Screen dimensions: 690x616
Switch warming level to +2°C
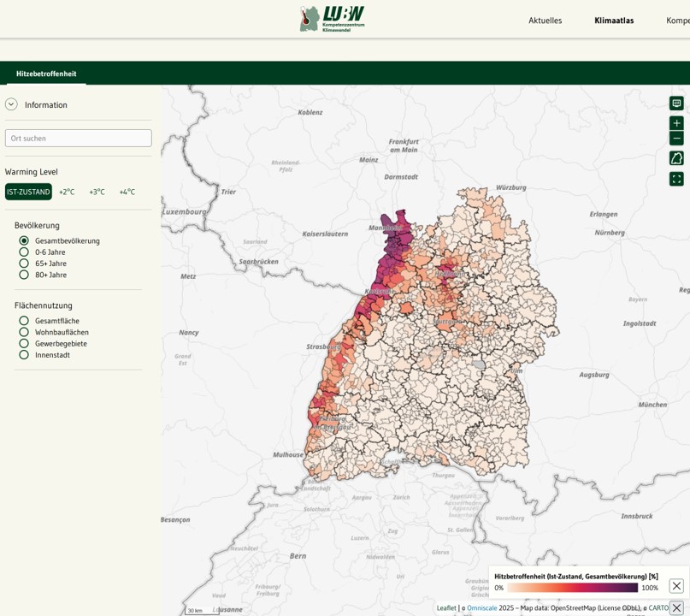pos(67,192)
